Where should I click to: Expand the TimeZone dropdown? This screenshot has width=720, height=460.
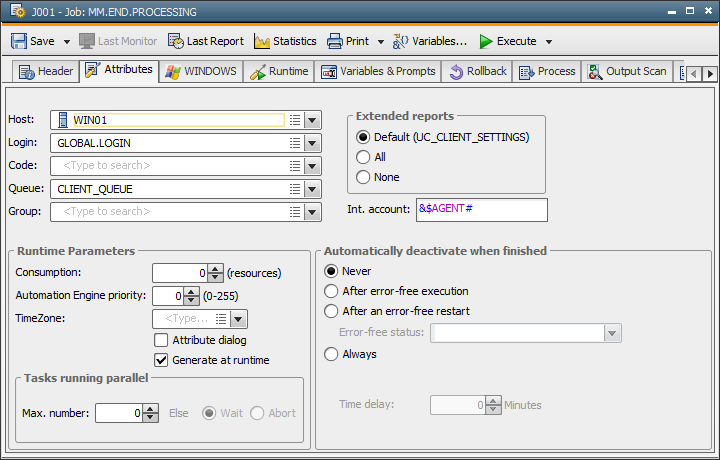(x=239, y=319)
